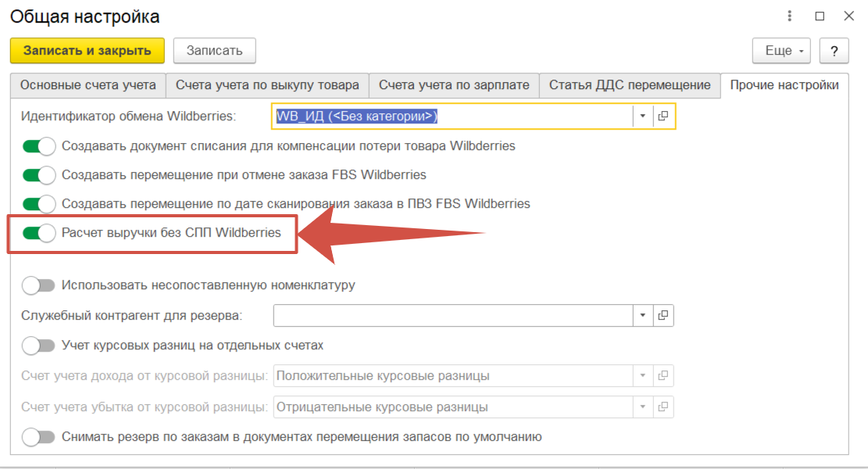The width and height of the screenshot is (868, 469).
Task: Click the Счет учета убытка label
Action: 145,407
